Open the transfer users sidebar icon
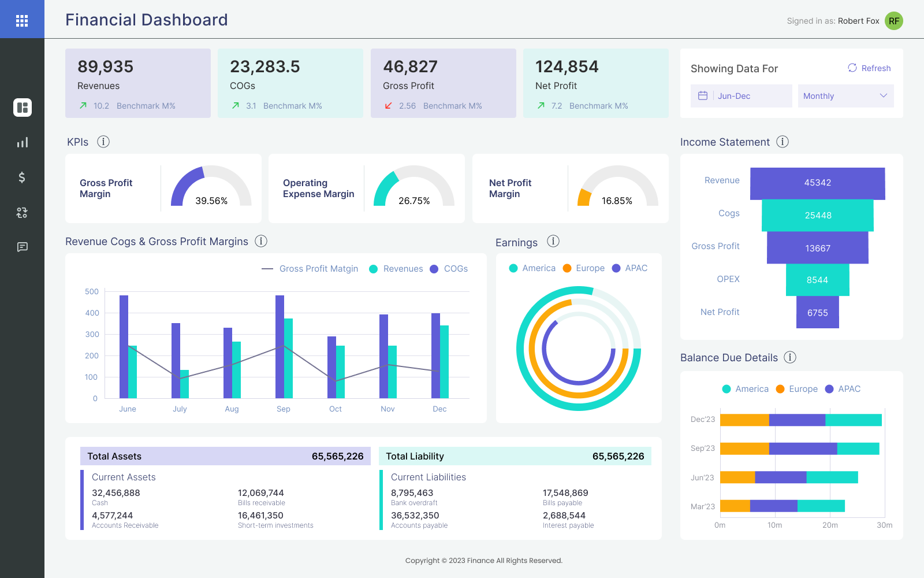This screenshot has width=924, height=578. pyautogui.click(x=22, y=213)
